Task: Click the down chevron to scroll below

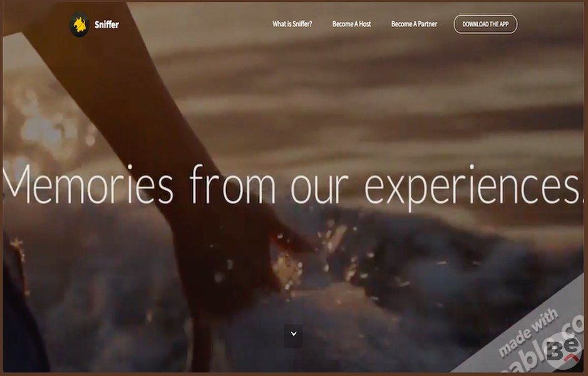Action: [294, 333]
